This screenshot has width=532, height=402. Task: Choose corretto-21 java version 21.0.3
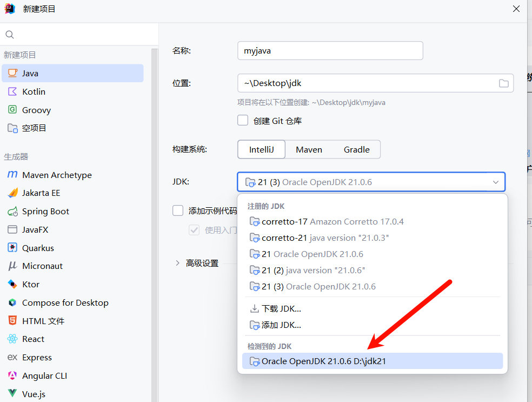[373, 238]
